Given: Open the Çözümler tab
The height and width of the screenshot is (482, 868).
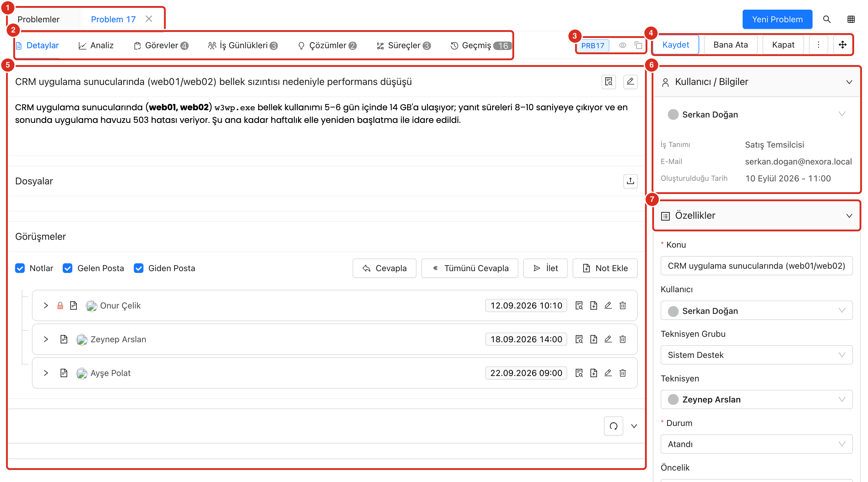Looking at the screenshot, I should [328, 45].
